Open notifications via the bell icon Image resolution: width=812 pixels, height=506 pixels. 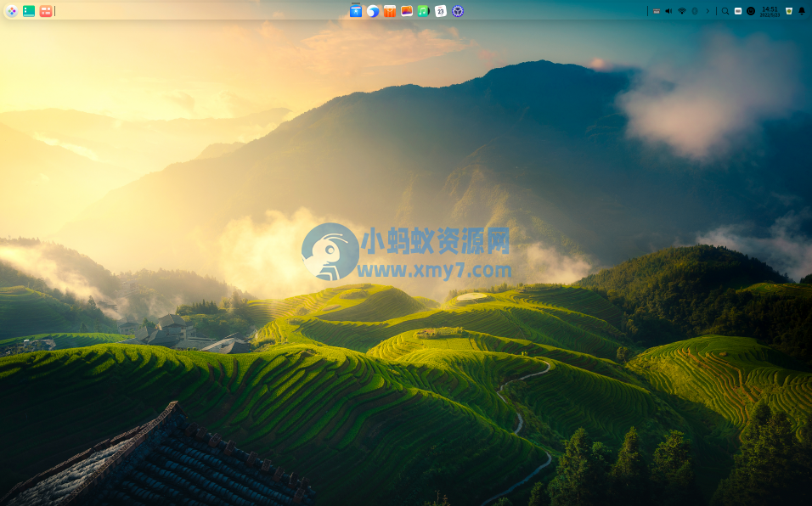click(x=801, y=11)
